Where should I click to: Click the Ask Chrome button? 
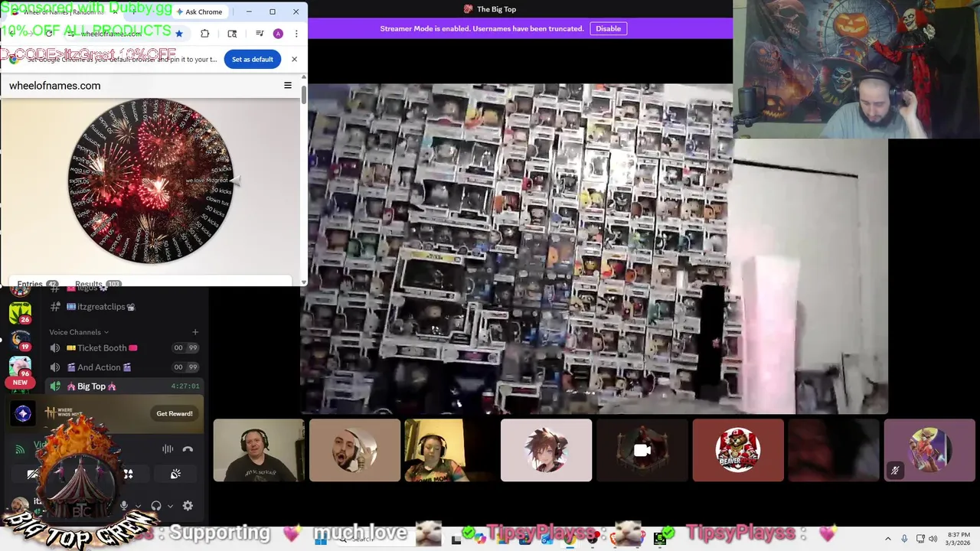(199, 11)
